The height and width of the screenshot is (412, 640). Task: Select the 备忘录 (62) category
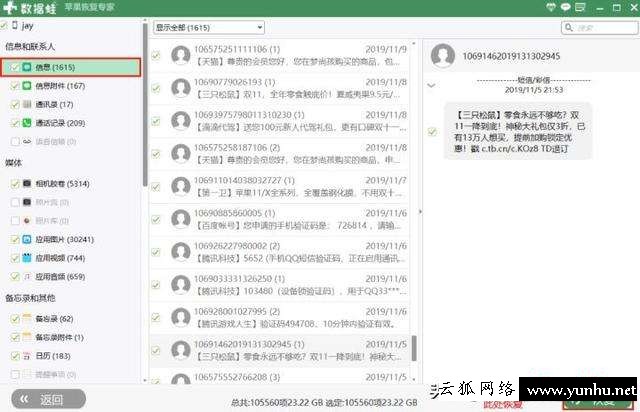54,318
